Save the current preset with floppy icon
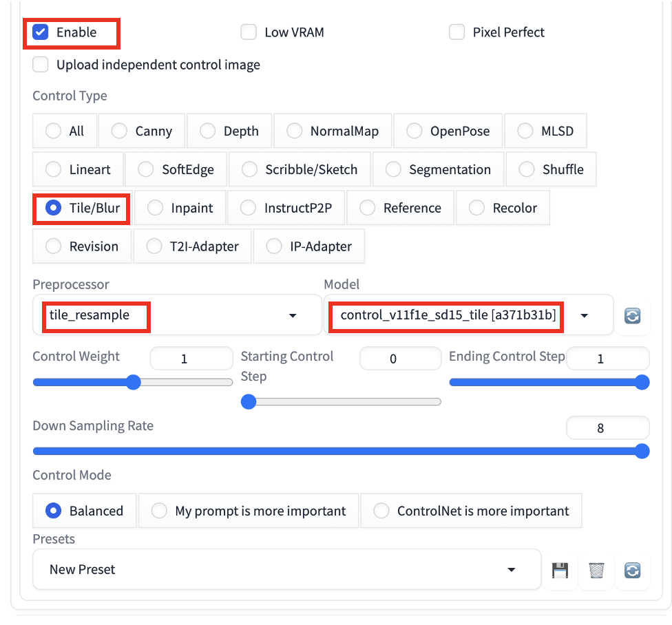This screenshot has height=625, width=672. (x=560, y=571)
